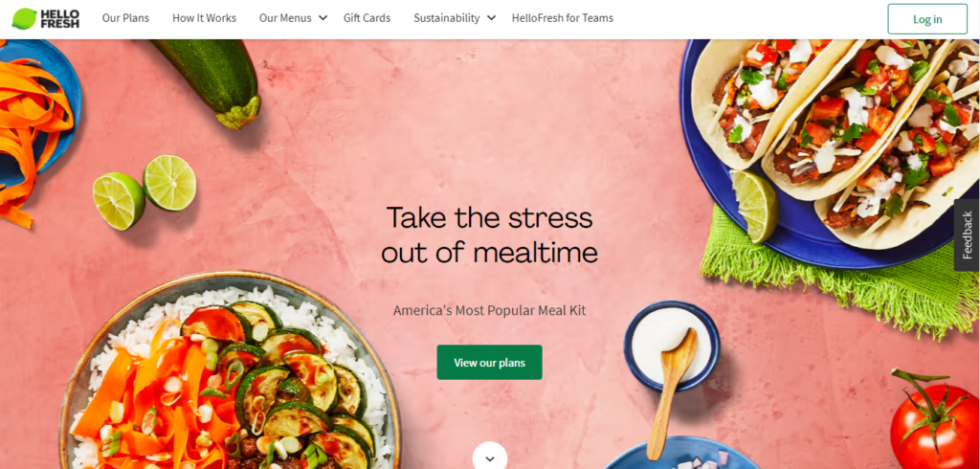Image resolution: width=980 pixels, height=469 pixels.
Task: Open the Our Plans menu item
Action: pyautogui.click(x=125, y=18)
